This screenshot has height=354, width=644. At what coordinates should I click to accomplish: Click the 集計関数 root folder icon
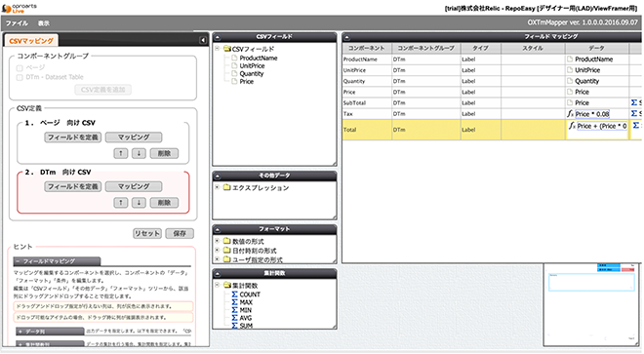[x=227, y=285]
